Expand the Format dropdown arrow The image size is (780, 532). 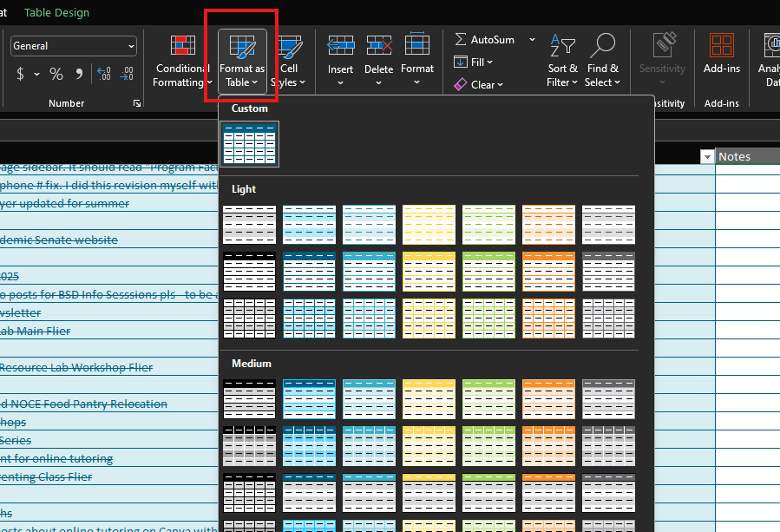[416, 82]
